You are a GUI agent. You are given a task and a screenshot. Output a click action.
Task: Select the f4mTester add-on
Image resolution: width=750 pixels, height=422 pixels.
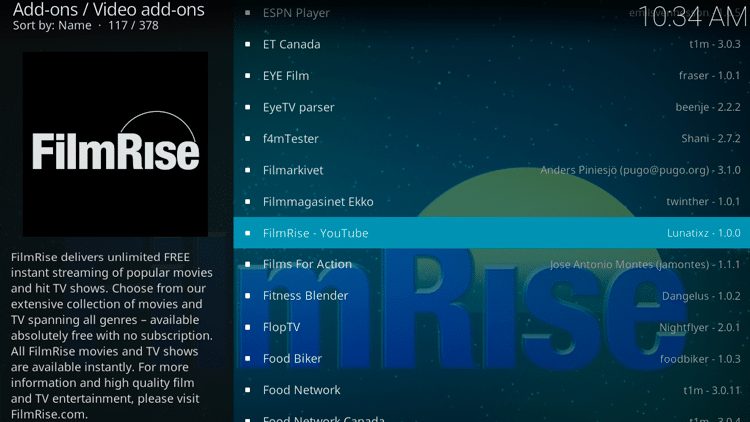tap(491, 139)
